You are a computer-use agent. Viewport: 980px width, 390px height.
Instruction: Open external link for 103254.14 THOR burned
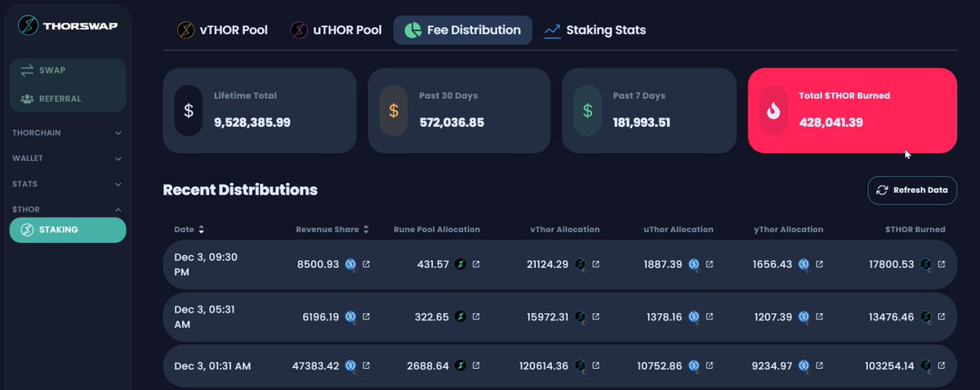point(941,366)
